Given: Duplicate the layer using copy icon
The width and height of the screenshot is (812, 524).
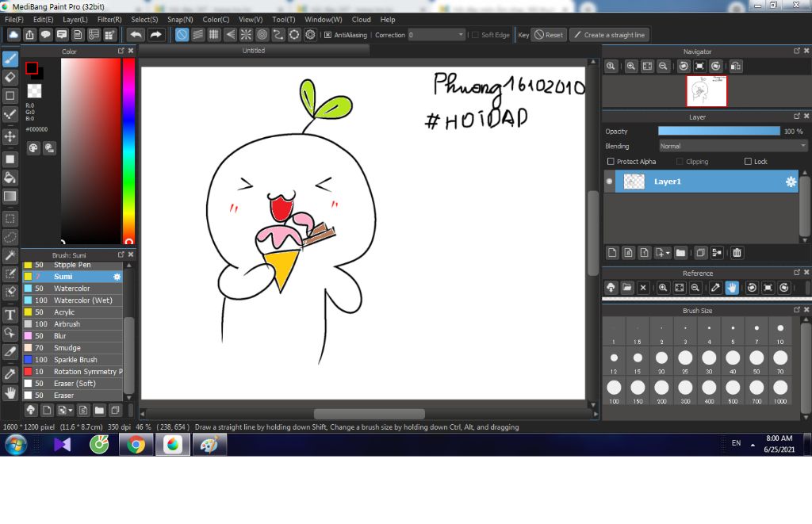Looking at the screenshot, I should pyautogui.click(x=701, y=253).
